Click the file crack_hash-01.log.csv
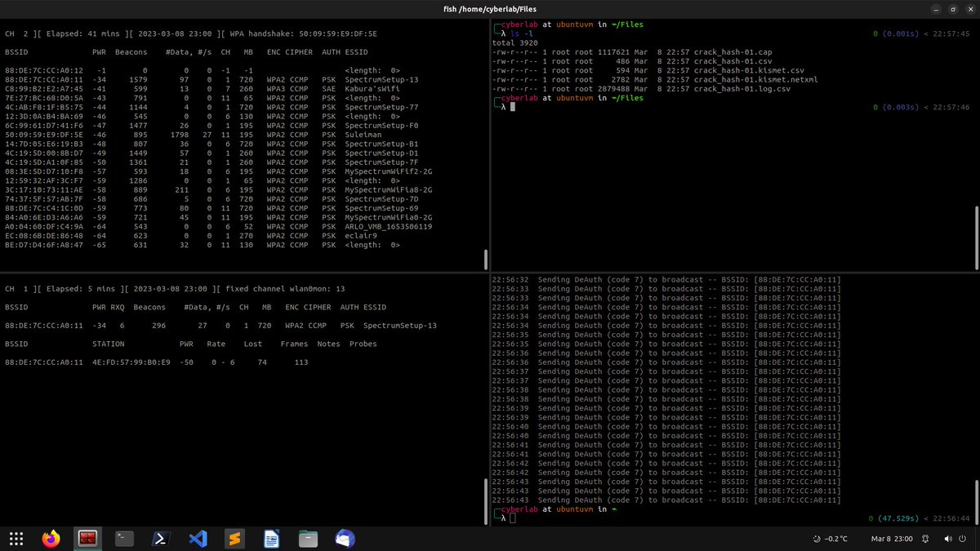 (x=742, y=89)
